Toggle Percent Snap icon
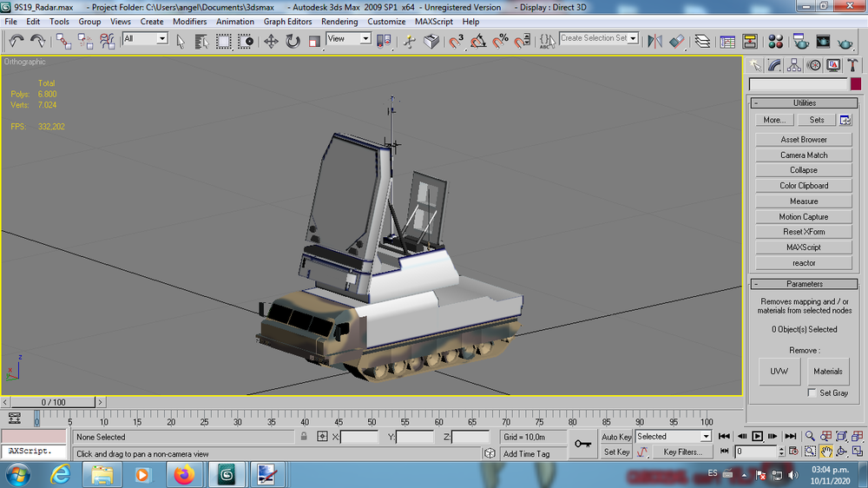This screenshot has width=868, height=488. click(x=501, y=42)
